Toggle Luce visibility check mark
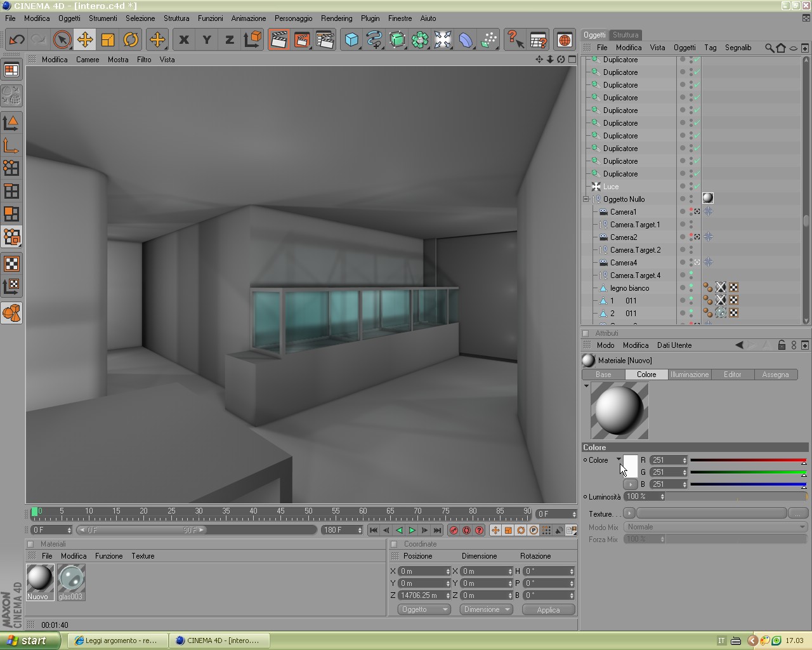This screenshot has width=812, height=650. (697, 187)
